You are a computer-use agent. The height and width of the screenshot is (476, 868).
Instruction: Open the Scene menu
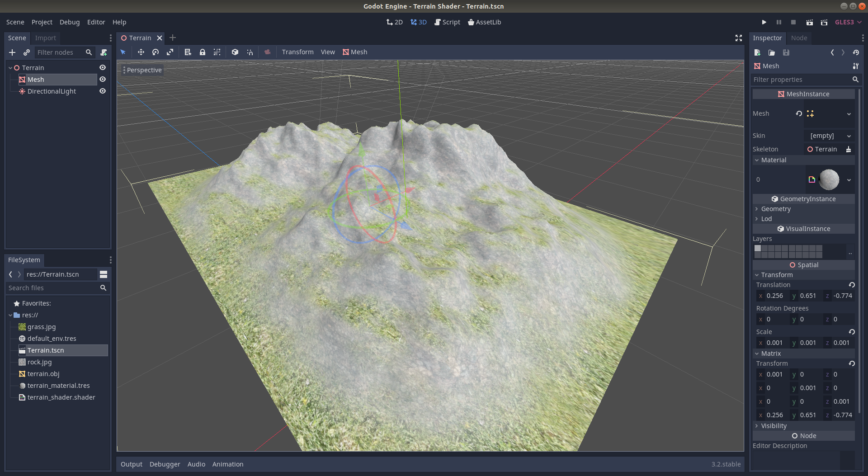(15, 22)
